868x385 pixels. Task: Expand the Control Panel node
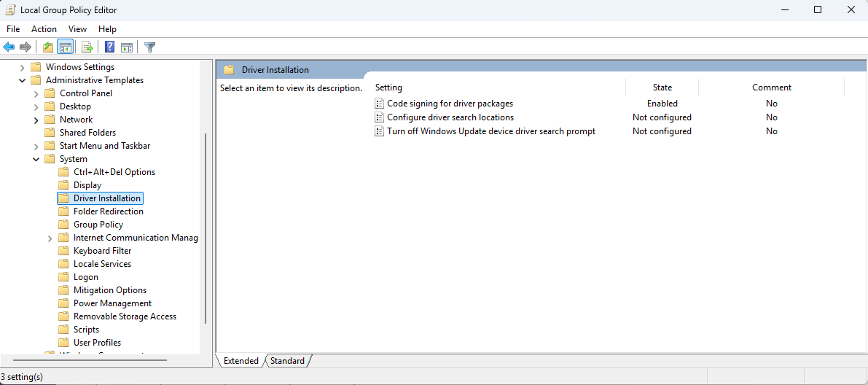point(36,93)
